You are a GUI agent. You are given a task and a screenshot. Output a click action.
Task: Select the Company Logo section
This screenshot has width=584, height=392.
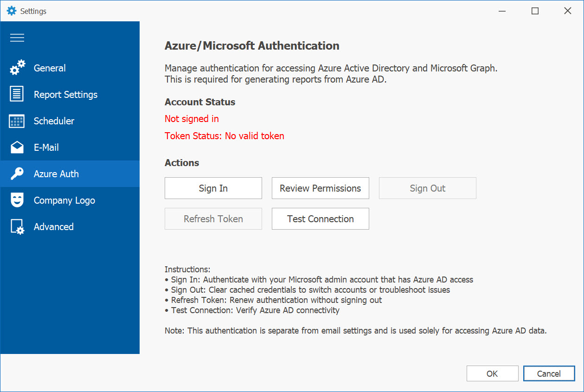coord(64,200)
